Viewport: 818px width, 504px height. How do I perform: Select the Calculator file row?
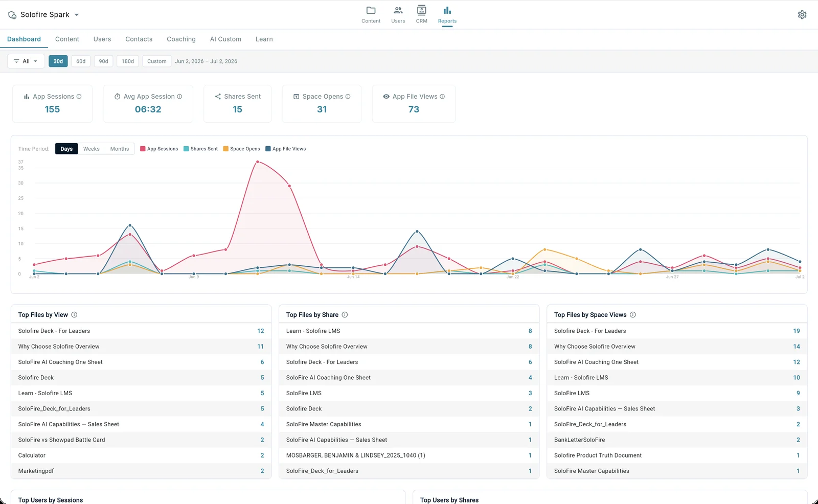click(x=141, y=455)
